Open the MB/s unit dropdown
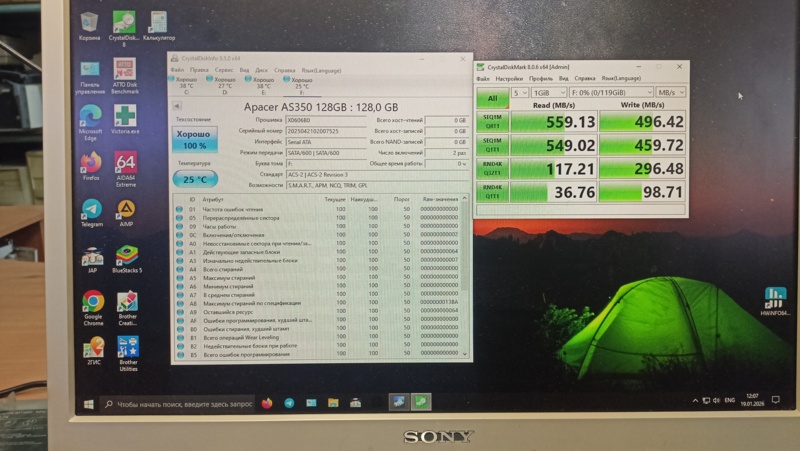This screenshot has height=451, width=800. tap(670, 92)
